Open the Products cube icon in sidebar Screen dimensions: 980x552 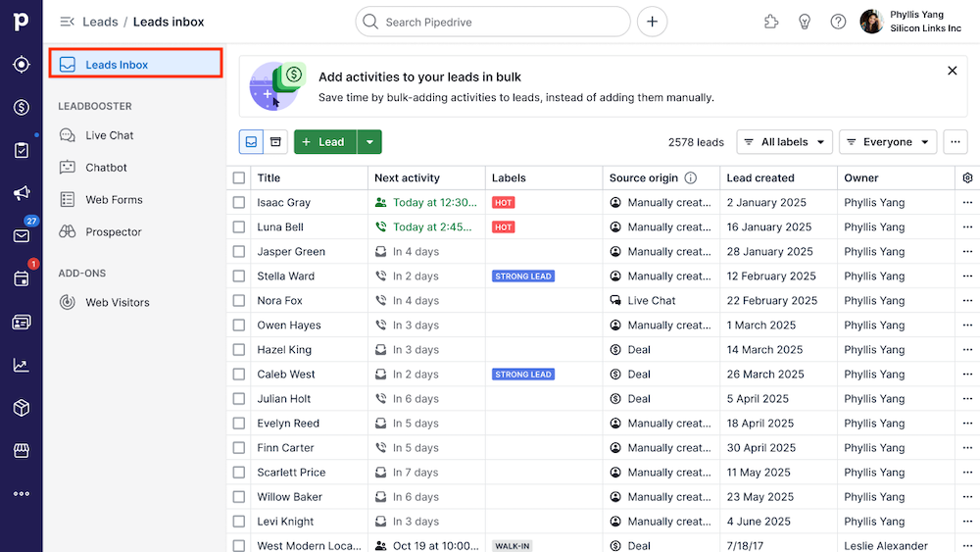21,408
